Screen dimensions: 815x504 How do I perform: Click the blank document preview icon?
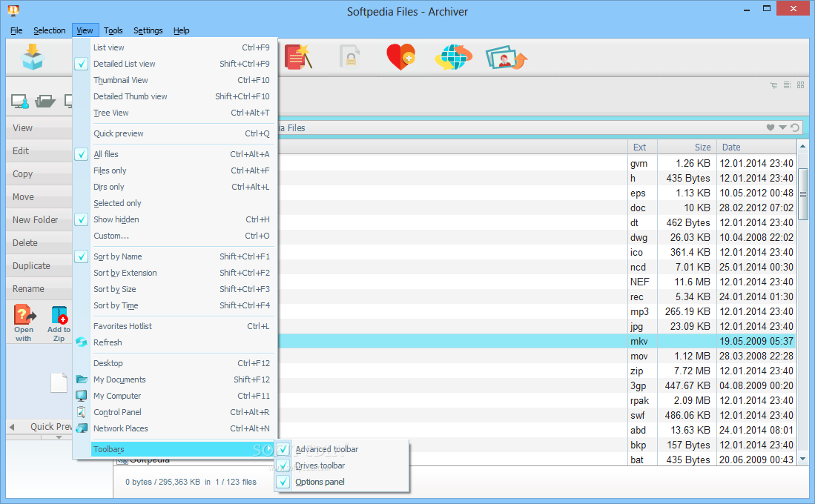coord(59,383)
